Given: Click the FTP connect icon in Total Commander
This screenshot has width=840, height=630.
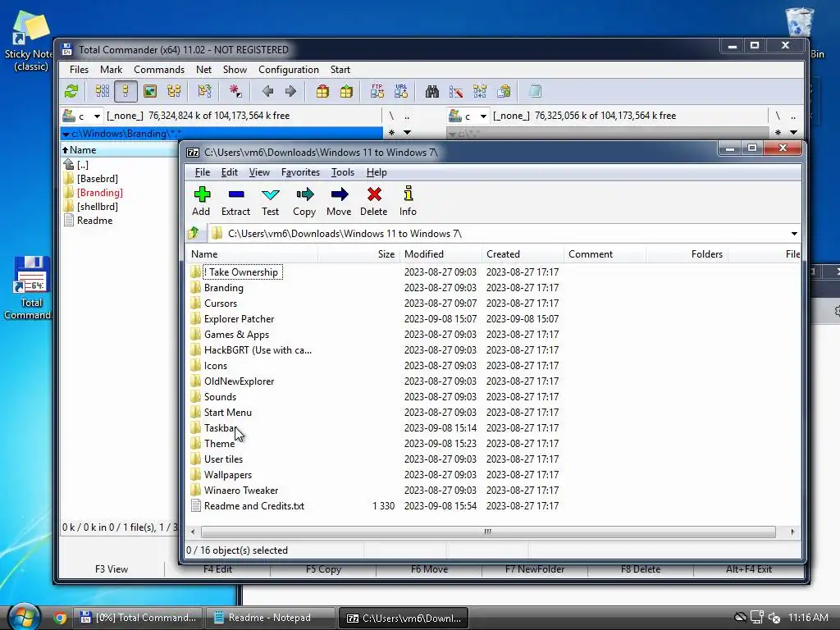Looking at the screenshot, I should click(x=377, y=91).
